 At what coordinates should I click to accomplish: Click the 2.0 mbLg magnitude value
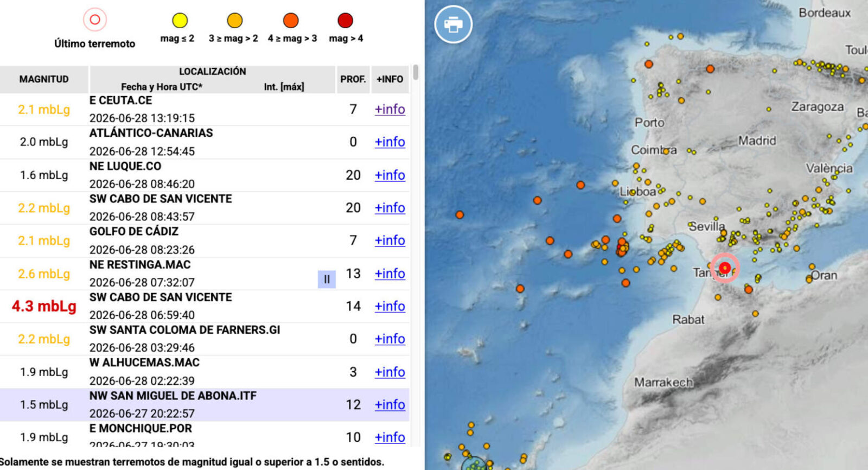(44, 142)
